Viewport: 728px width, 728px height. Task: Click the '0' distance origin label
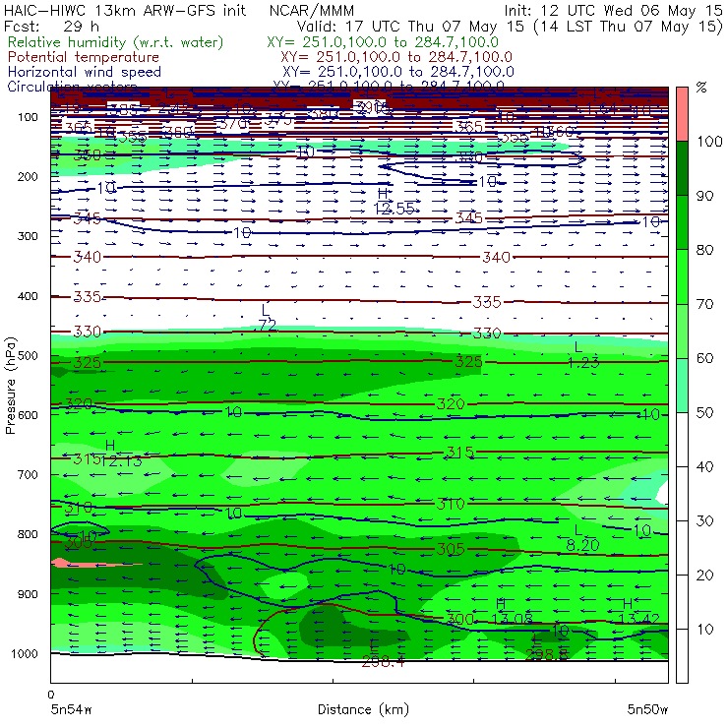point(51,695)
